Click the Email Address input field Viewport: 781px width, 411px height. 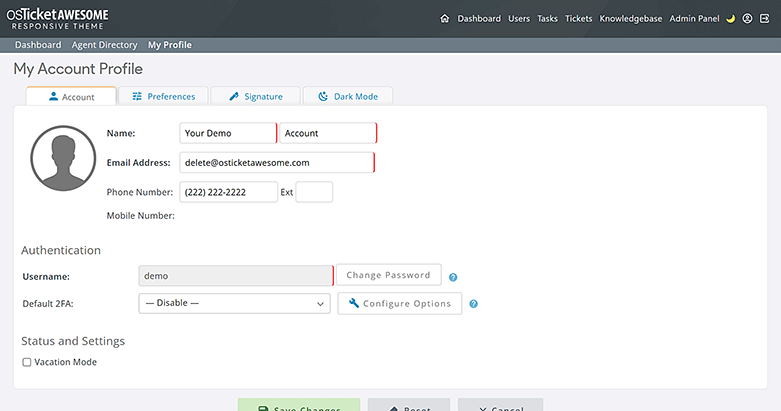276,162
